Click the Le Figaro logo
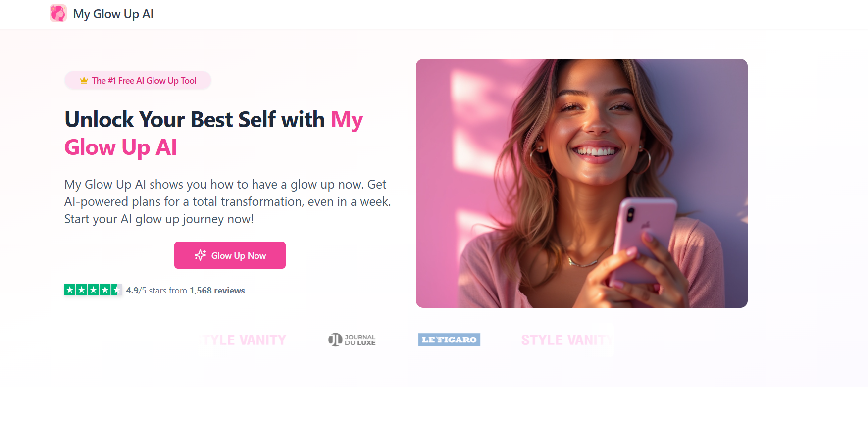The width and height of the screenshot is (868, 439). point(449,340)
